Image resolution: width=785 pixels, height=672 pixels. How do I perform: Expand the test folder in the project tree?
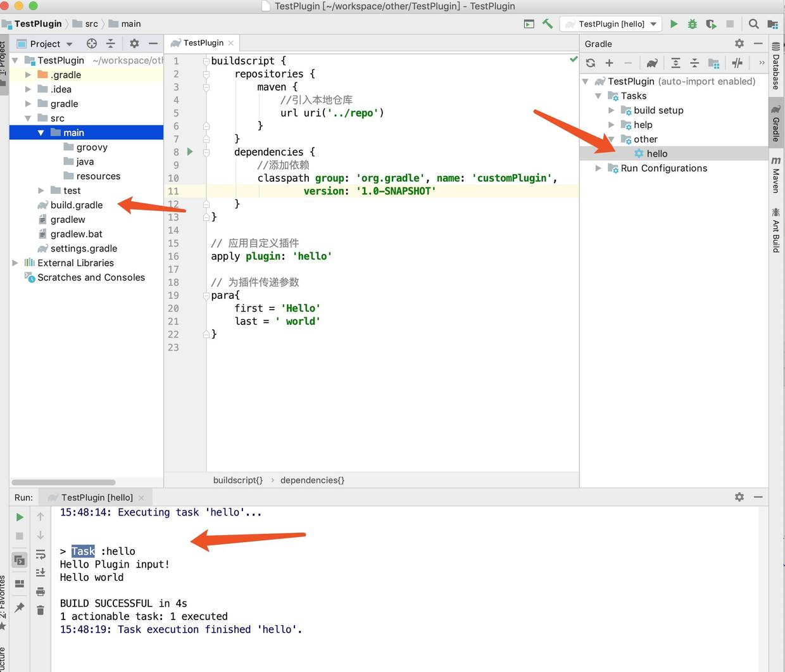coord(41,191)
